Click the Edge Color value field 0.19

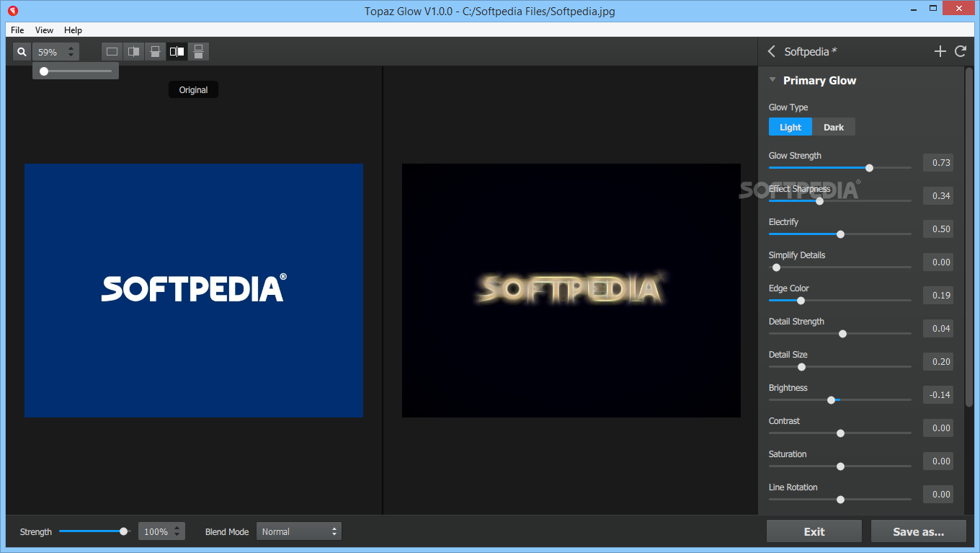938,295
